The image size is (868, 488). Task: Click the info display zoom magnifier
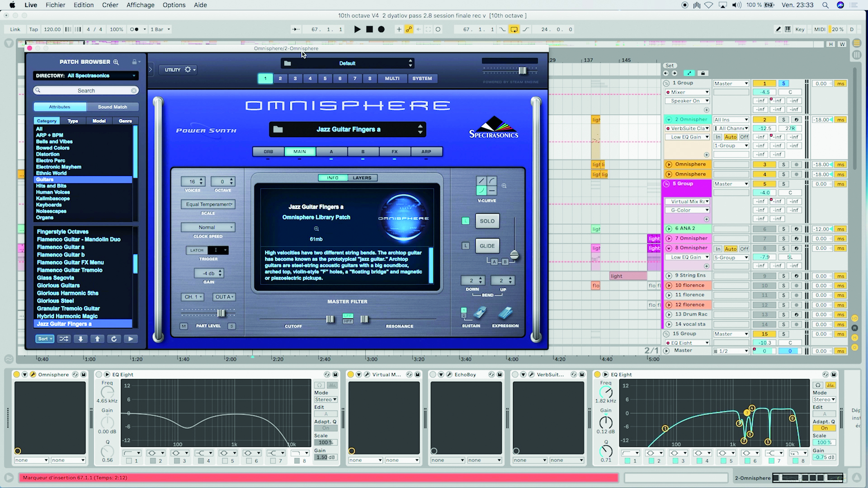[x=316, y=229]
